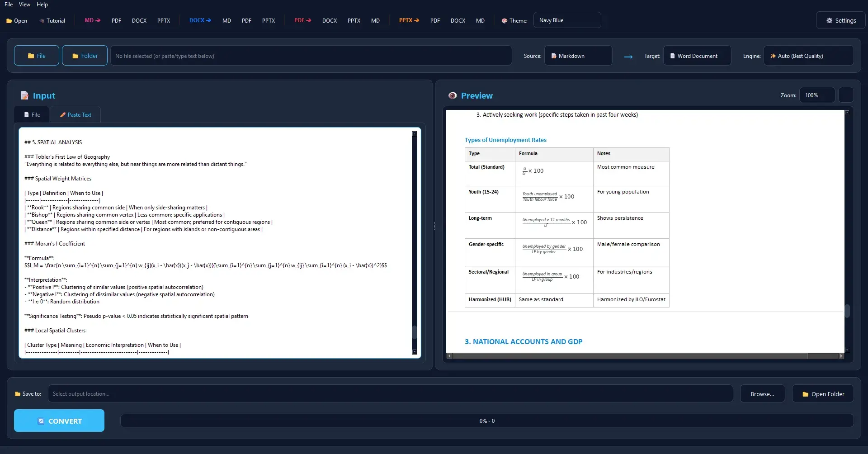
Task: Choose the PDF to MD conversion shortcut
Action: tap(375, 20)
